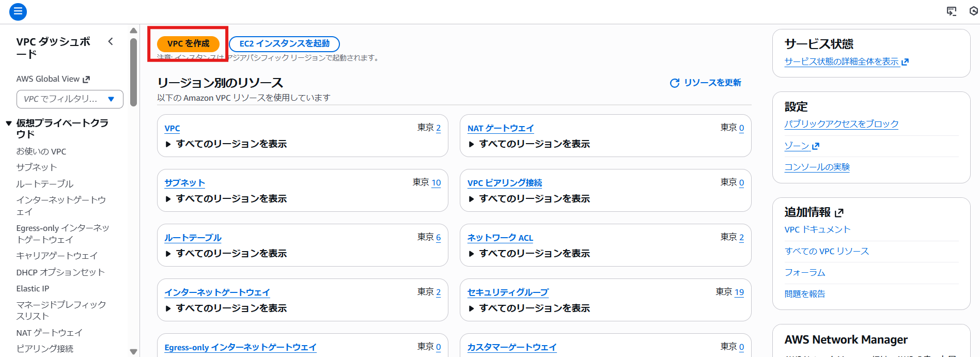Select DHCP オプションセット in the sidebar
980x357 pixels.
[x=60, y=272]
